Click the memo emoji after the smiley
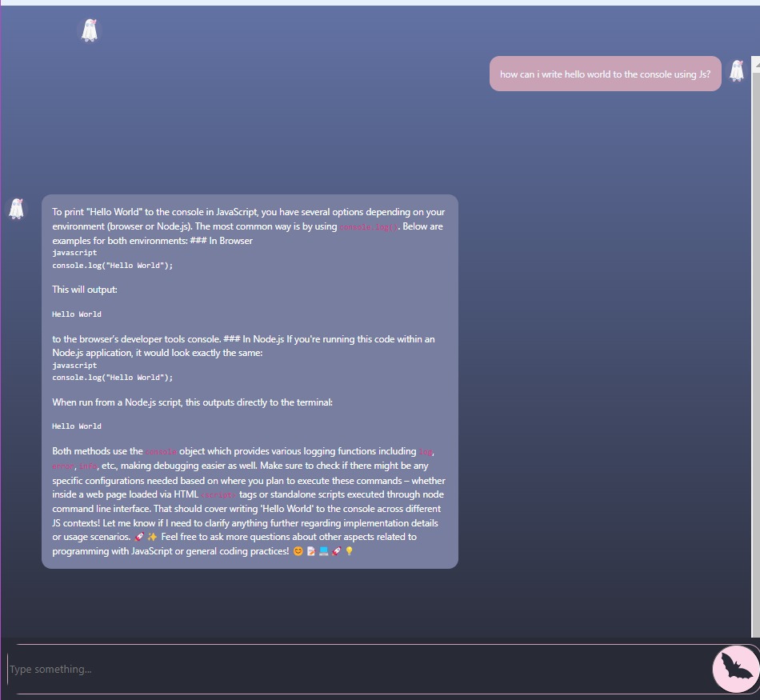 [x=310, y=551]
